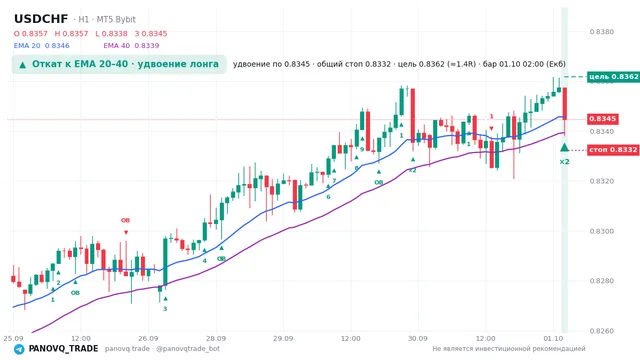640x360 pixels.
Task: Click the EMA 20 0.8346 legend label
Action: coord(42,46)
